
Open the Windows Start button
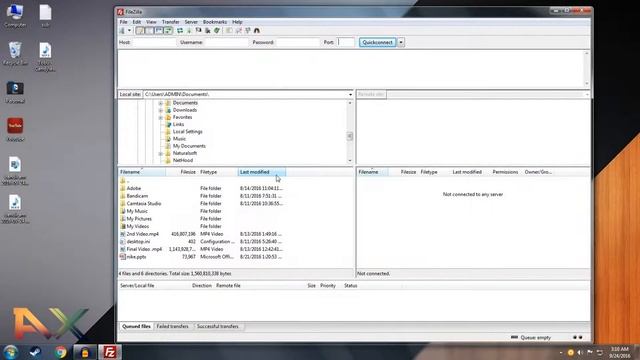click(x=10, y=352)
